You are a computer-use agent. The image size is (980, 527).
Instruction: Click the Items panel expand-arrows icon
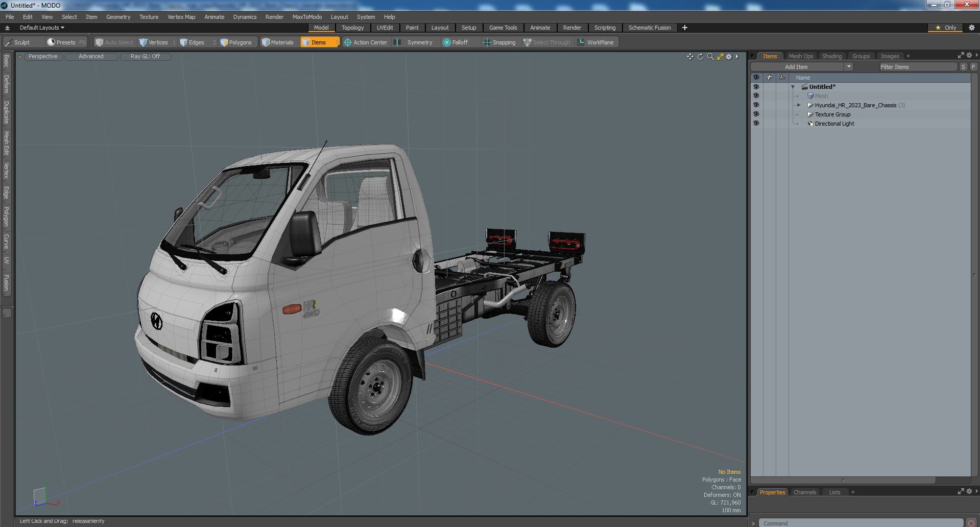pyautogui.click(x=961, y=55)
